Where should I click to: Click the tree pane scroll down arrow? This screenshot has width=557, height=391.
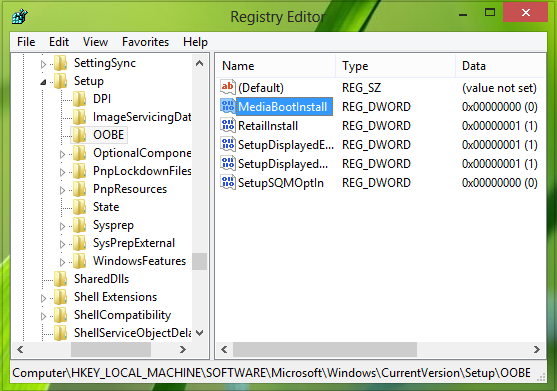coord(200,333)
